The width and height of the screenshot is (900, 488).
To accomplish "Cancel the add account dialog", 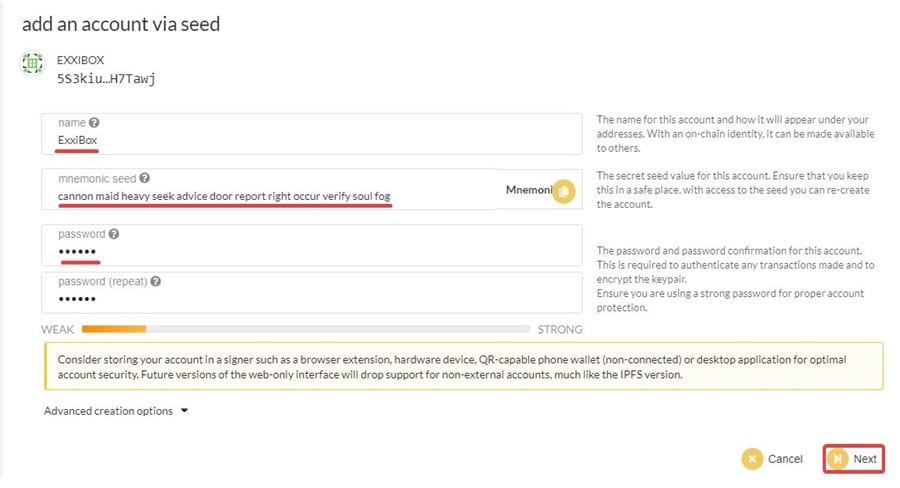I will pos(772,459).
